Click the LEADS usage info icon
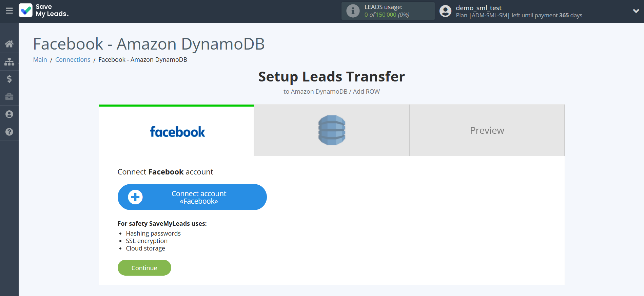 pos(353,11)
